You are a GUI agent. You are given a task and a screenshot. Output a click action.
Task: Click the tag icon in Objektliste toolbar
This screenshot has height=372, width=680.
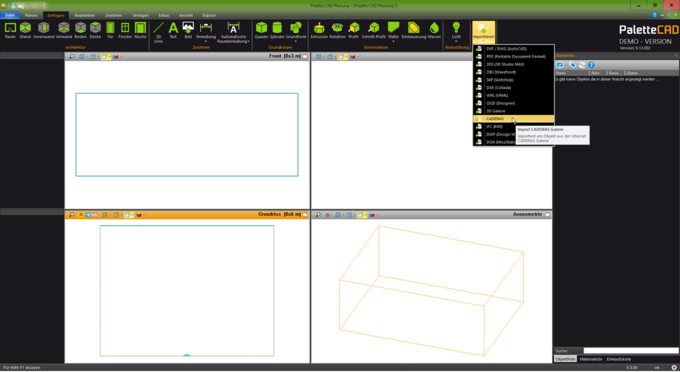coord(572,65)
